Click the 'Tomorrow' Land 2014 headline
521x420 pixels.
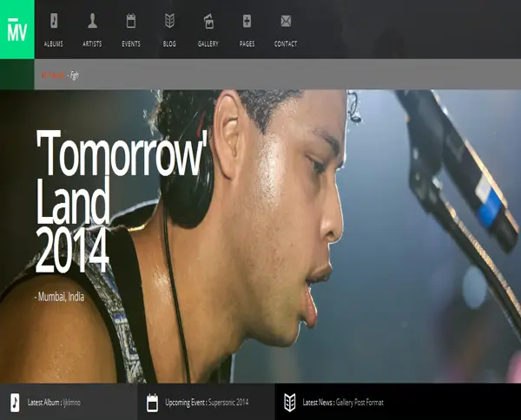coord(122,200)
